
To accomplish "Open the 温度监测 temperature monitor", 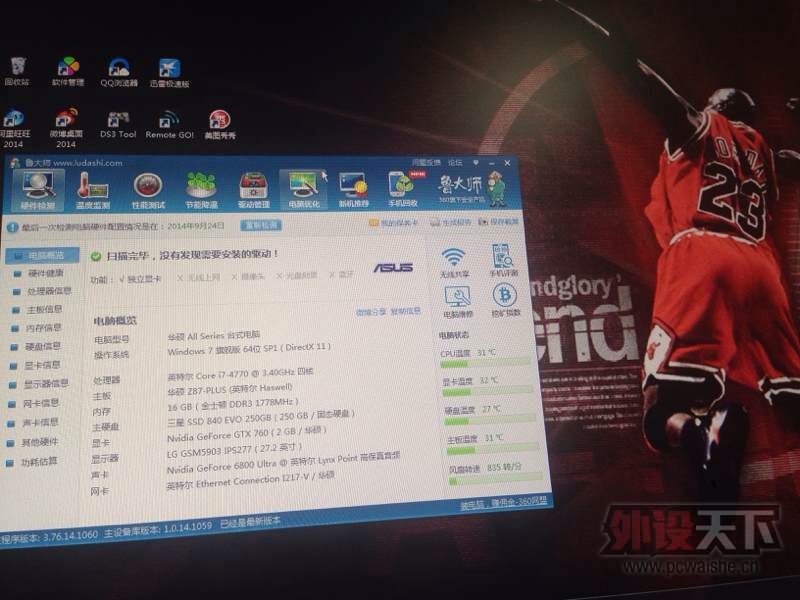I will point(92,191).
